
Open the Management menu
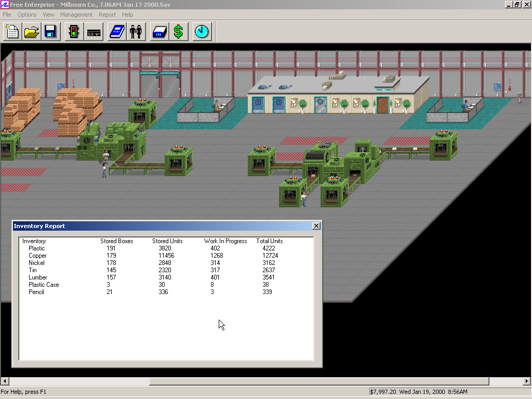coord(76,15)
